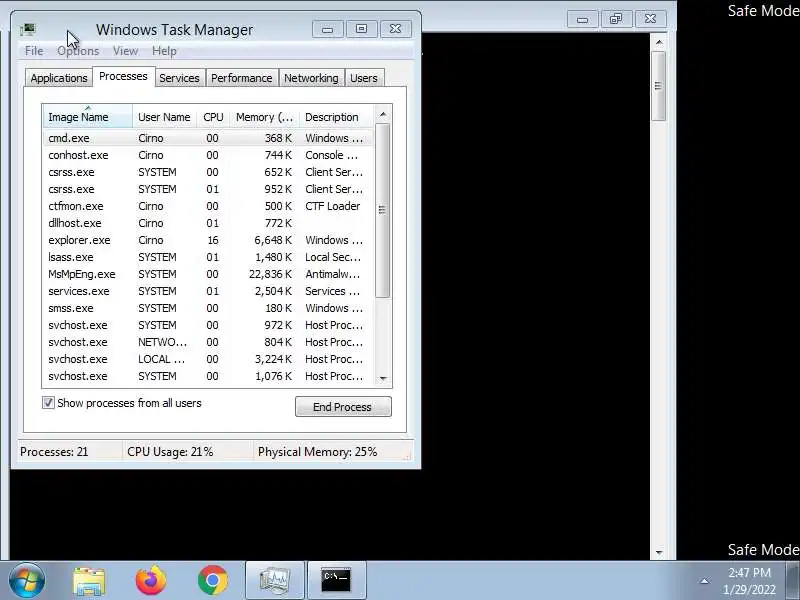Image resolution: width=800 pixels, height=600 pixels.
Task: Select the lsass.exe process row
Action: 208,257
